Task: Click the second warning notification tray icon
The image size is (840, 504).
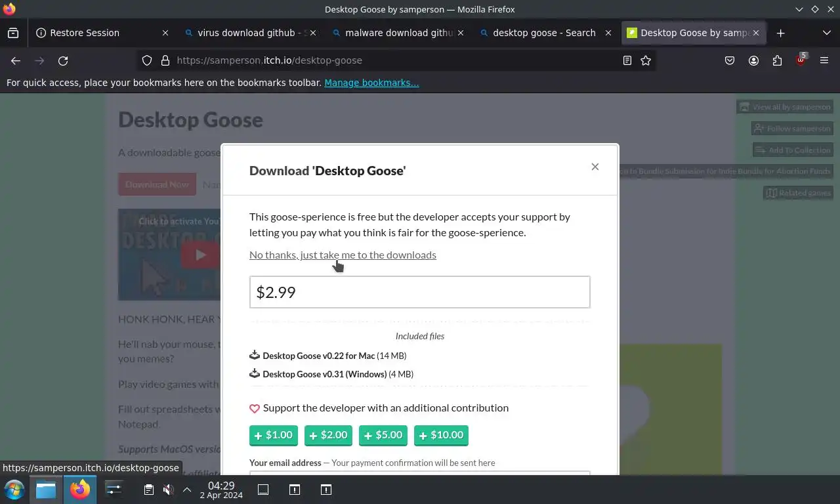Action: [326, 490]
